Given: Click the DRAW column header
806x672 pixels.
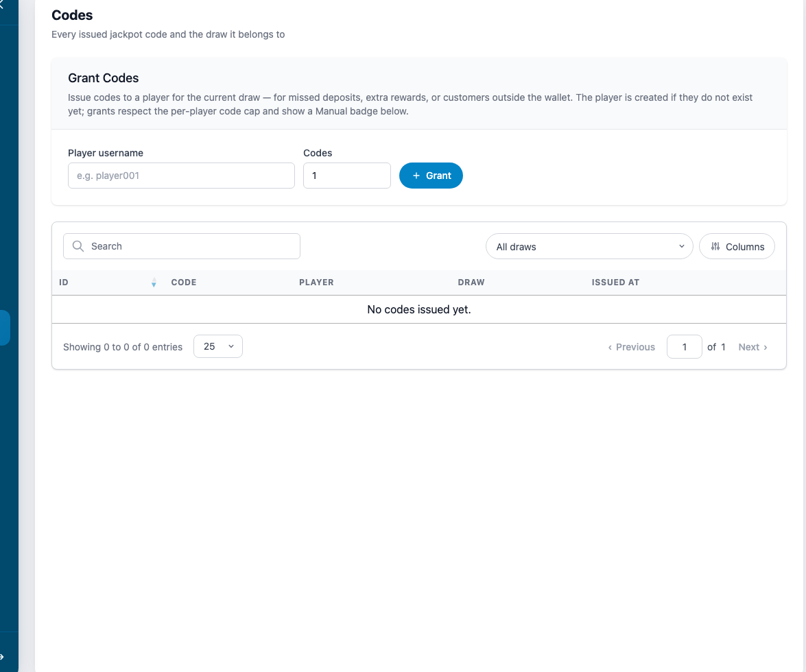Looking at the screenshot, I should click(x=471, y=282).
